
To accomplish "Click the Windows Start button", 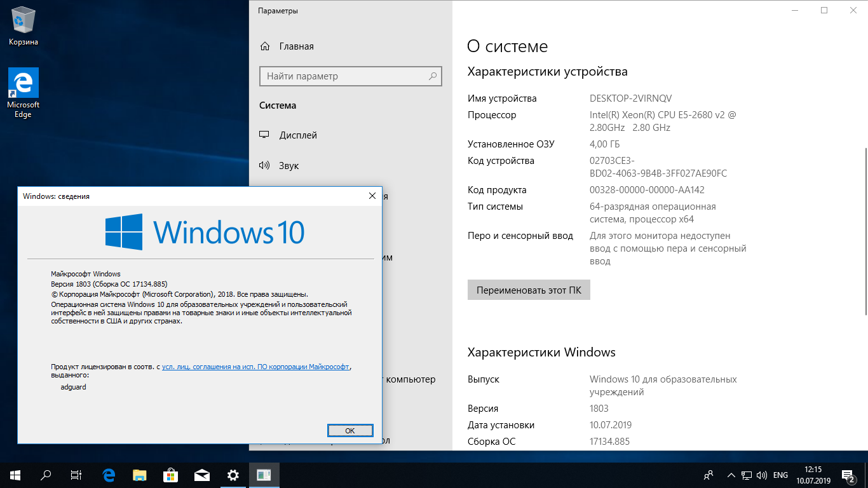I will tap(15, 475).
